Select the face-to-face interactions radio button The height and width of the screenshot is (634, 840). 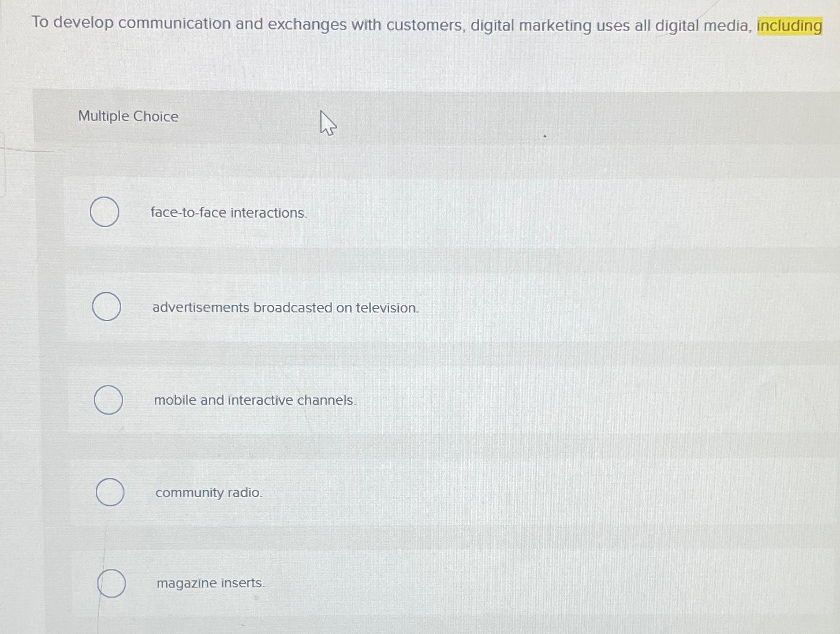click(104, 212)
